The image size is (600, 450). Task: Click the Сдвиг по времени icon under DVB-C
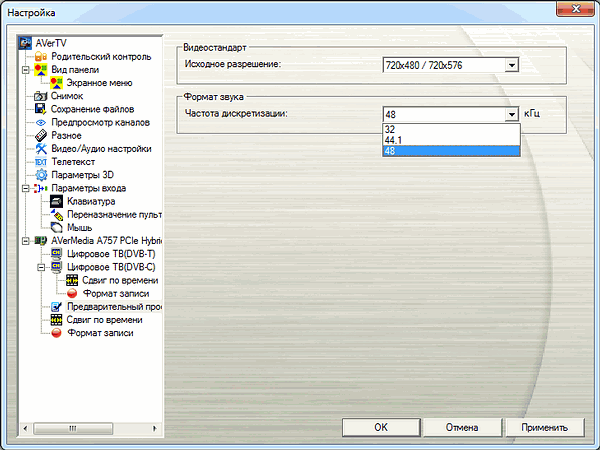(72, 280)
